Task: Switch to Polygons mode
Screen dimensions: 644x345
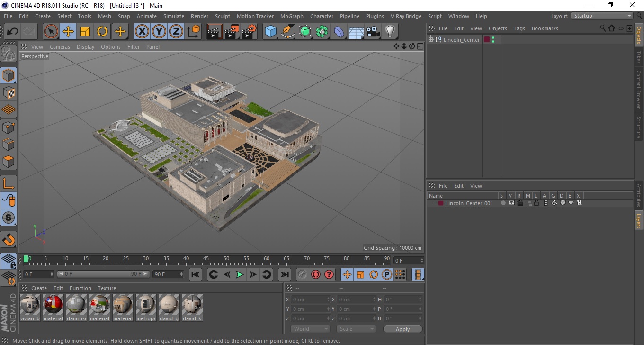Action: (x=9, y=162)
